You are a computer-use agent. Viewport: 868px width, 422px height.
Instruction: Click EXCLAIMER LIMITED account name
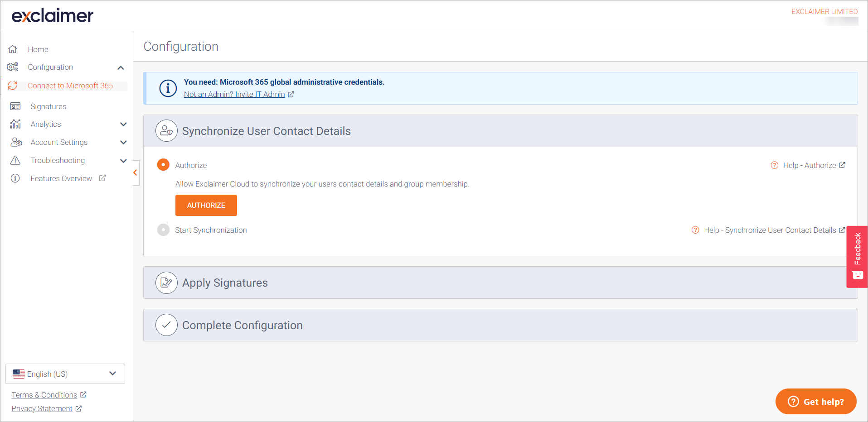click(824, 12)
